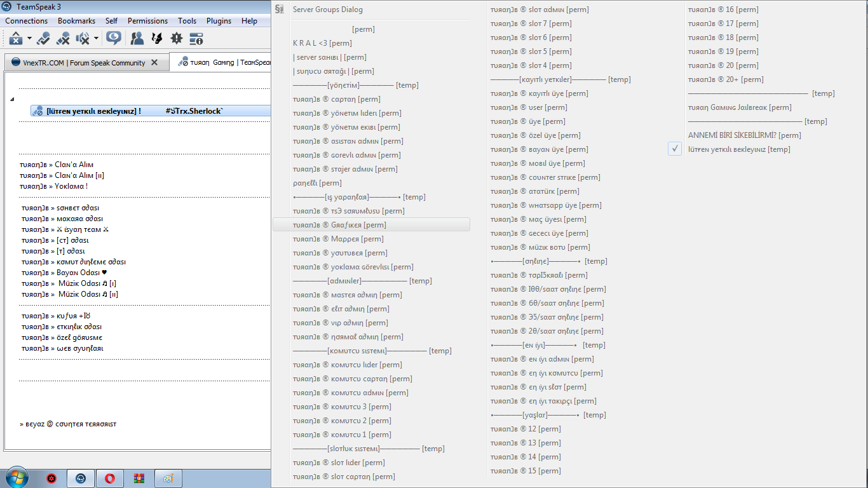Select the 12 [perm] age group
Image resolution: width=868 pixels, height=488 pixels.
click(x=526, y=429)
